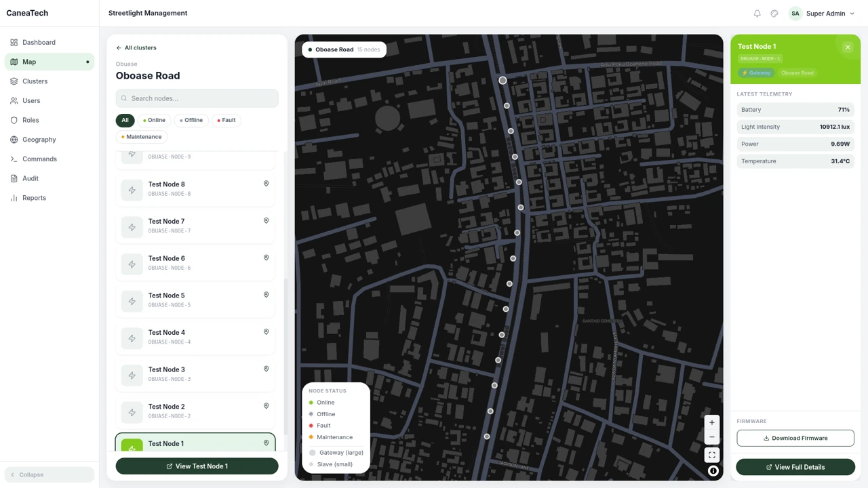The image size is (868, 488).
Task: Open the Reports page
Action: tap(50, 198)
